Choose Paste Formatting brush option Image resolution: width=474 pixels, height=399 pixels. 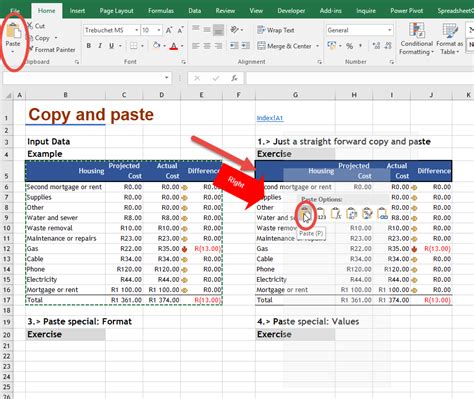coord(367,214)
